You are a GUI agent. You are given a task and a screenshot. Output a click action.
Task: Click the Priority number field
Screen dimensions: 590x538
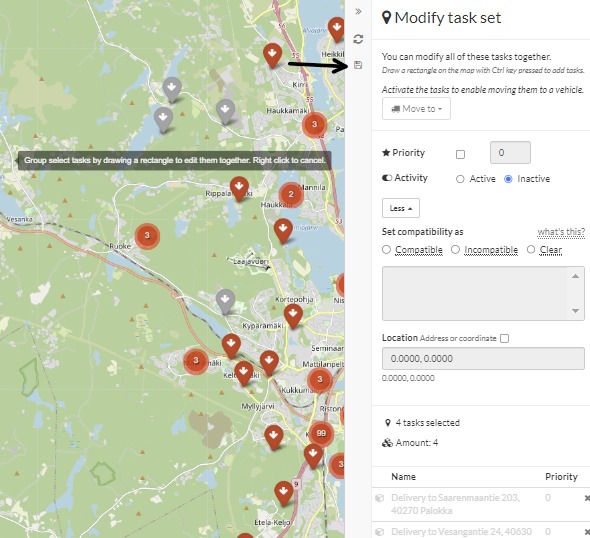pyautogui.click(x=510, y=152)
